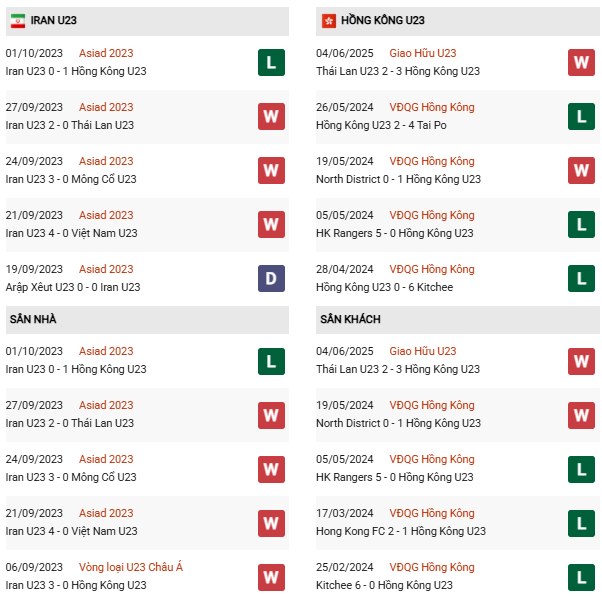Click the L badge for Iran vs Hồng Kông 01/10/2023 in top list
602x596 pixels.
pos(271,62)
